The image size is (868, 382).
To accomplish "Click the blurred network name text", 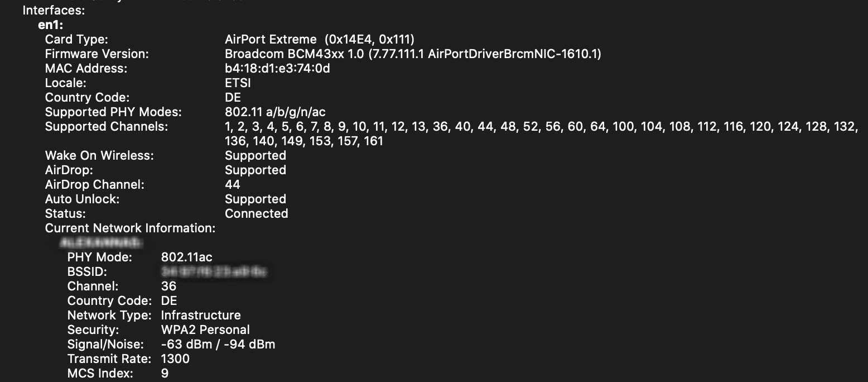I will [99, 243].
